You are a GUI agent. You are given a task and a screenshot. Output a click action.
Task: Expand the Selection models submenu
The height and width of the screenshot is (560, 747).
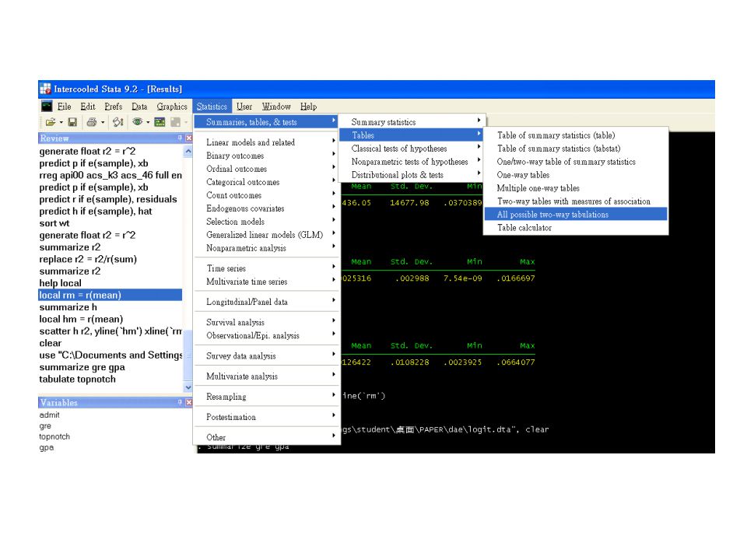[266, 222]
